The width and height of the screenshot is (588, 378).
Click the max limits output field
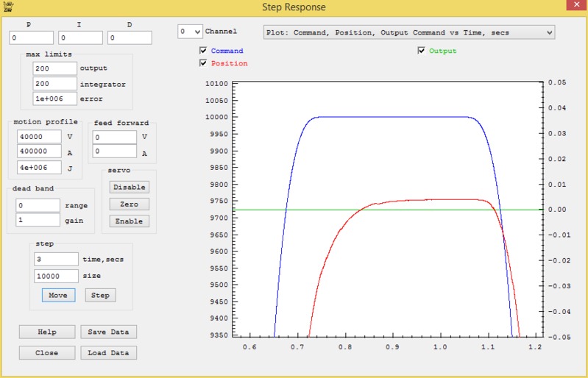(x=55, y=68)
